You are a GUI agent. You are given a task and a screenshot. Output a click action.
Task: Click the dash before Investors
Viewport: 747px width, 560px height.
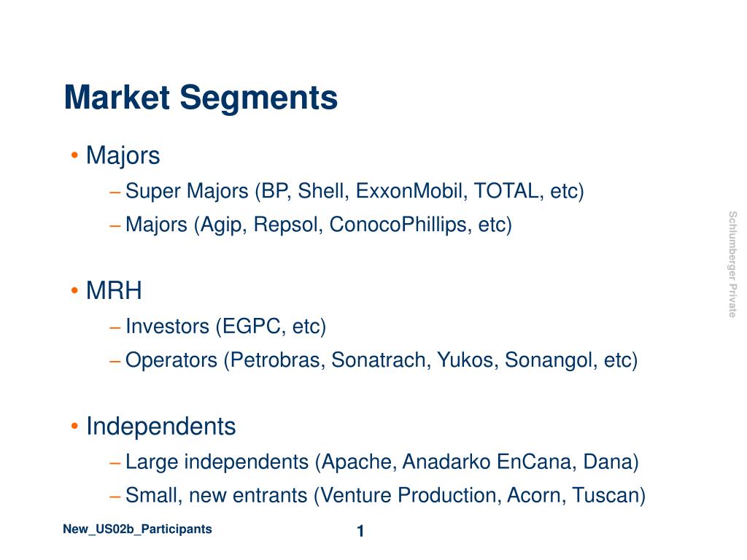(x=115, y=327)
